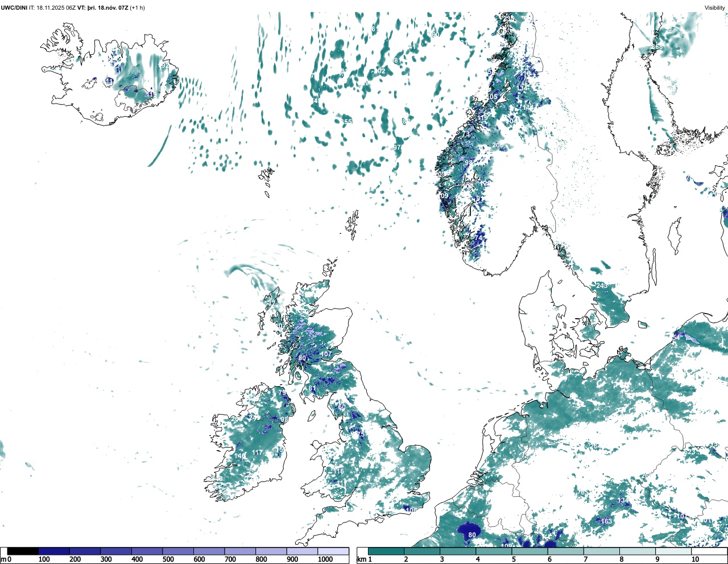
Task: Click the 6–7 km light teal swatch
Action: tap(566, 551)
